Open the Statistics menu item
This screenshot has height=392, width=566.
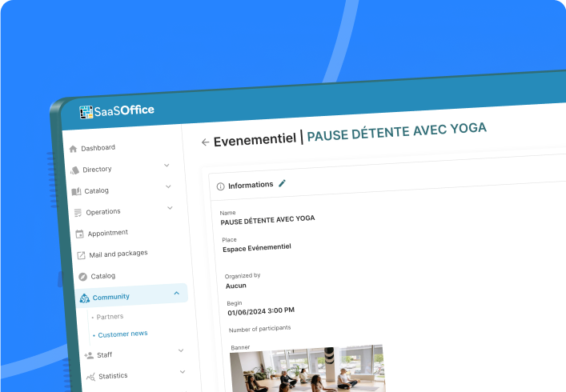point(113,376)
